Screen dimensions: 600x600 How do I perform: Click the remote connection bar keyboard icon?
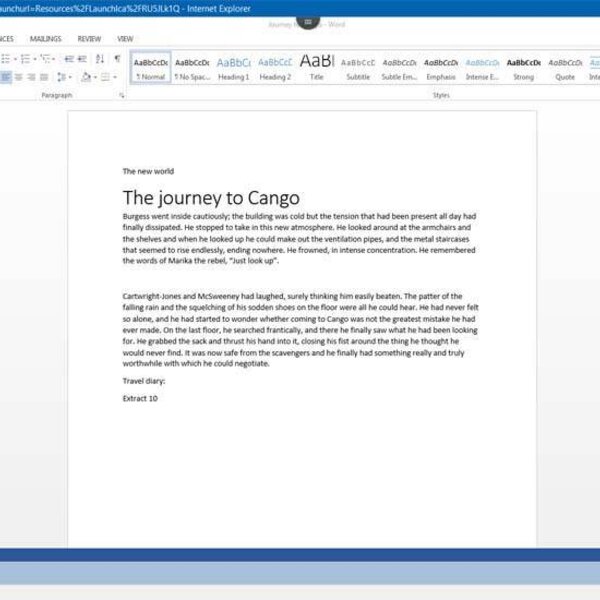(308, 22)
